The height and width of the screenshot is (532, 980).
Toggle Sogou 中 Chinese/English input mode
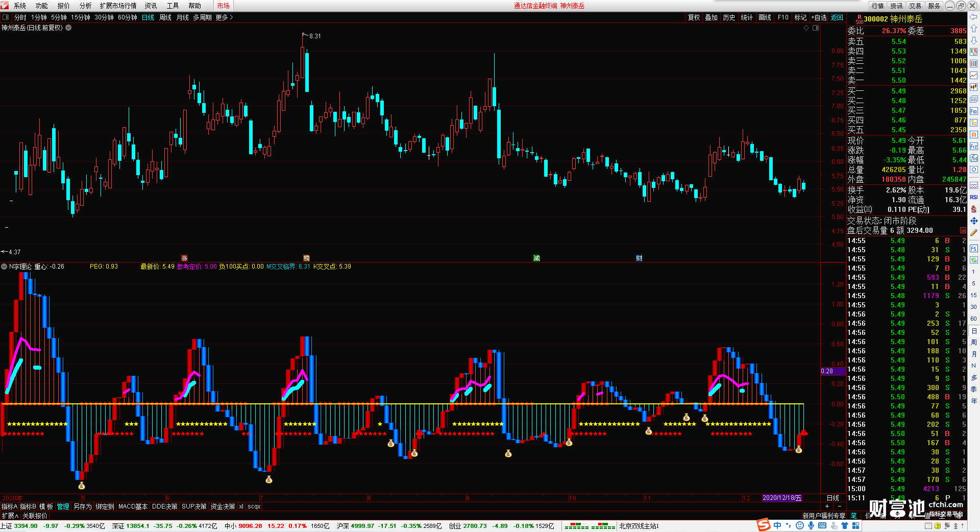click(x=777, y=525)
